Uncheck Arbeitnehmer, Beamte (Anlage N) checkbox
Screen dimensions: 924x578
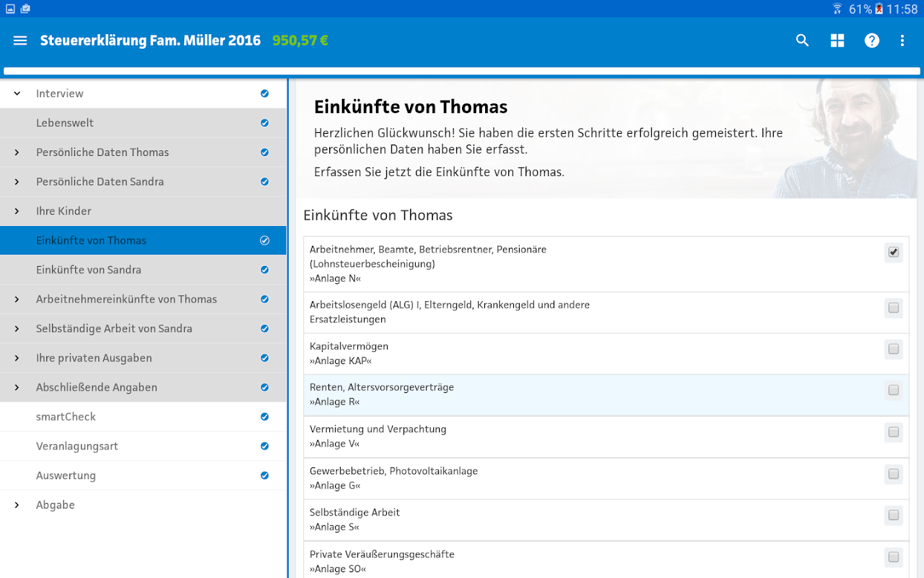894,252
